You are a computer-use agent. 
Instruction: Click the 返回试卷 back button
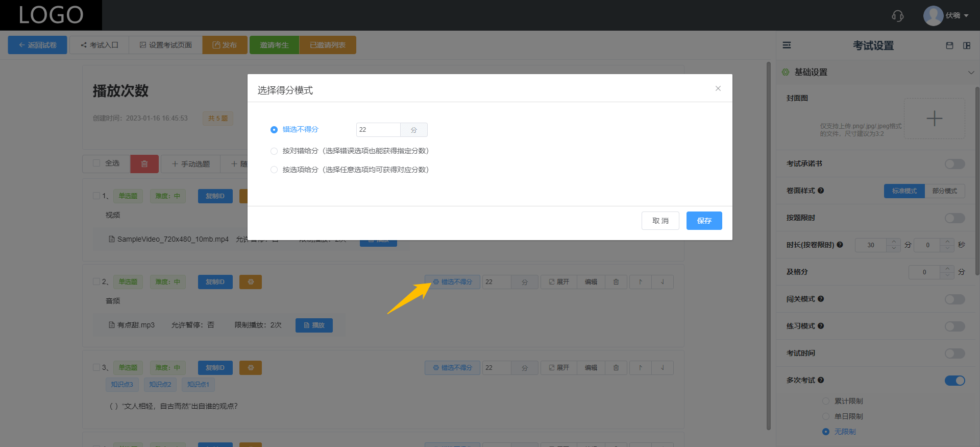(x=37, y=45)
